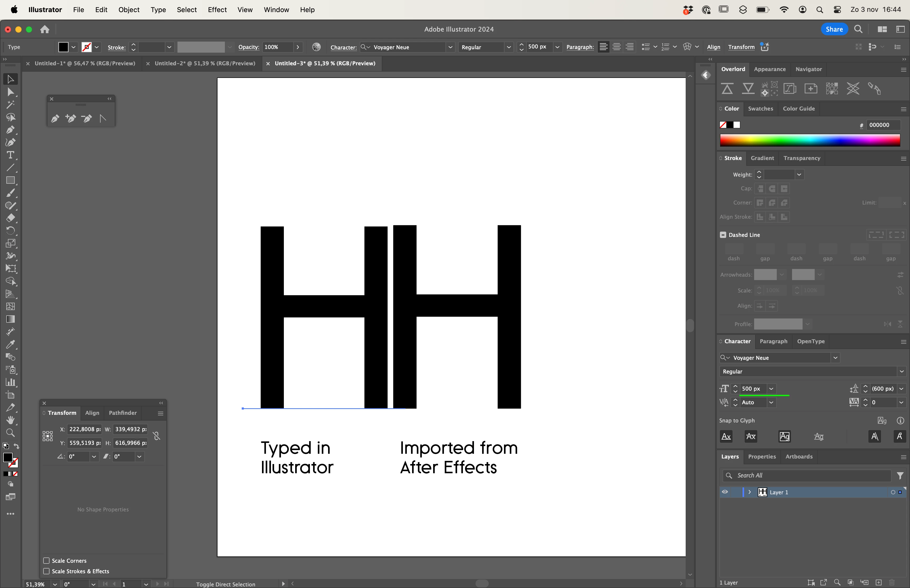The image size is (910, 588).
Task: Pick the Eyedropper tool
Action: pos(10,344)
